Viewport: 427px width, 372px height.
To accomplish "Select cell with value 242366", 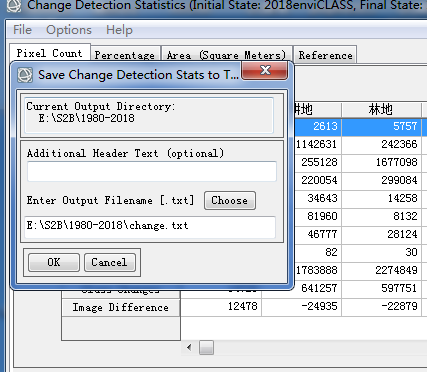I will [381, 144].
